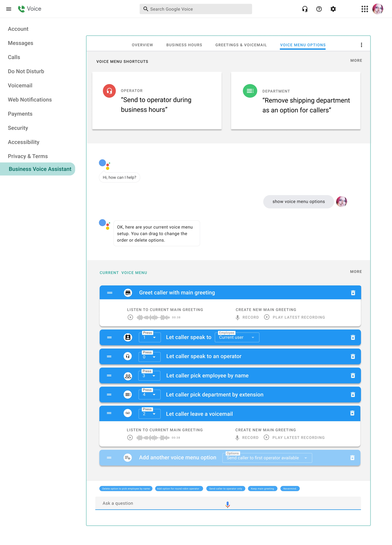This screenshot has height=545, width=392.
Task: Select Do Not Disturb in sidebar
Action: [x=26, y=71]
